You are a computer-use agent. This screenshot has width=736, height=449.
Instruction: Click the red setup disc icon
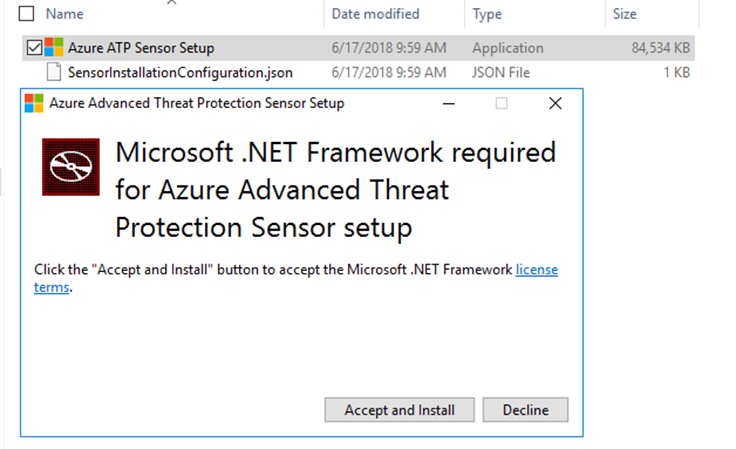(71, 167)
